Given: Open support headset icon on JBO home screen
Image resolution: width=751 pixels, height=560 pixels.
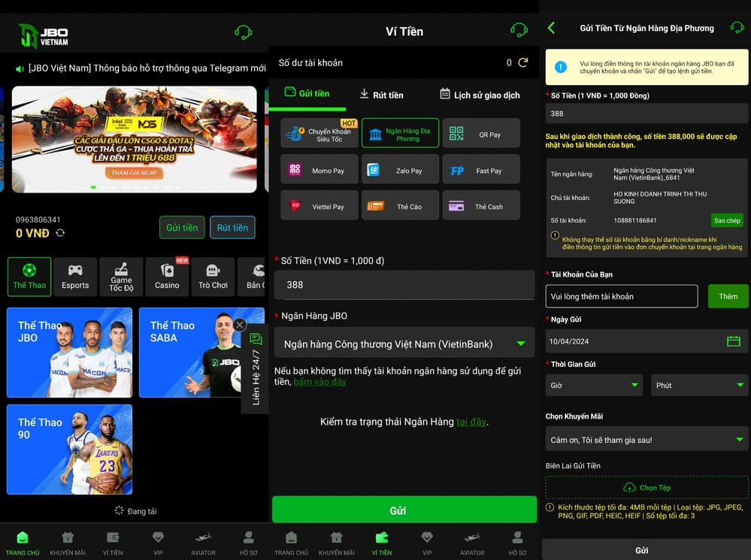Looking at the screenshot, I should (x=244, y=32).
